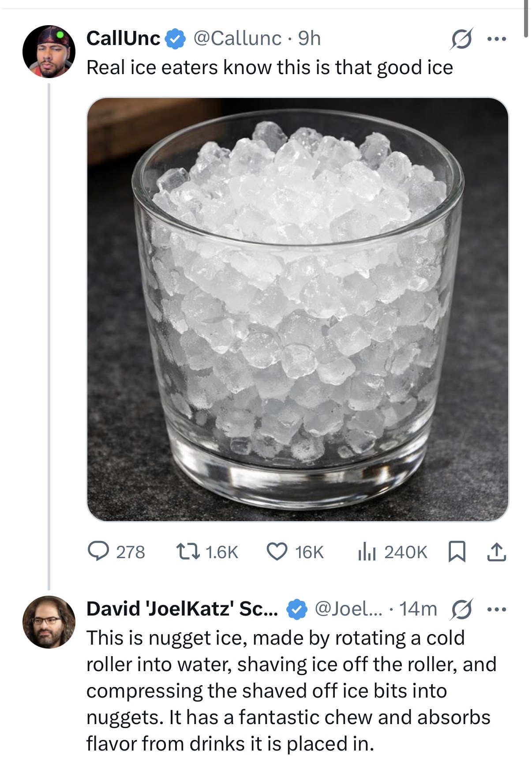The image size is (532, 766).
Task: Click the 9h timestamp on CallUnc's post
Action: 309,38
